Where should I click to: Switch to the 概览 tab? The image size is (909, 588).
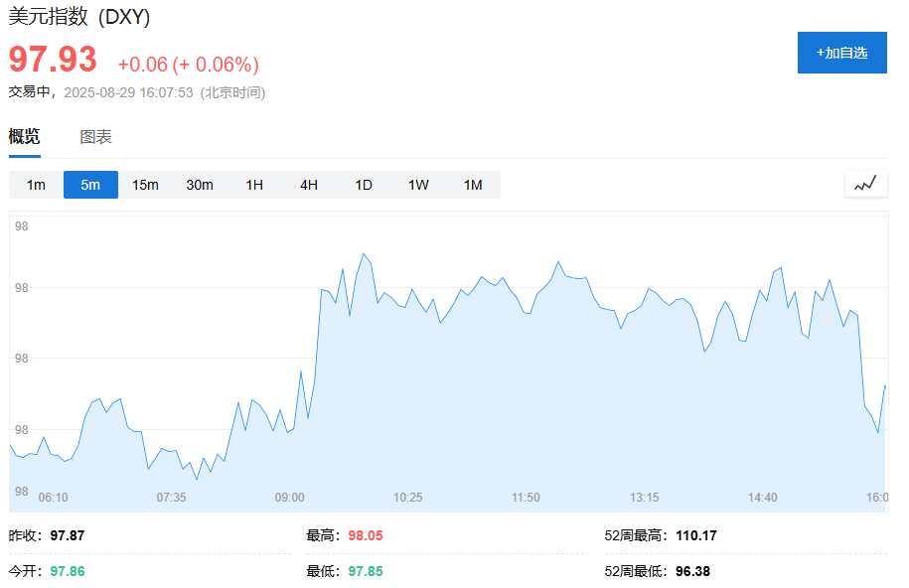(25, 137)
